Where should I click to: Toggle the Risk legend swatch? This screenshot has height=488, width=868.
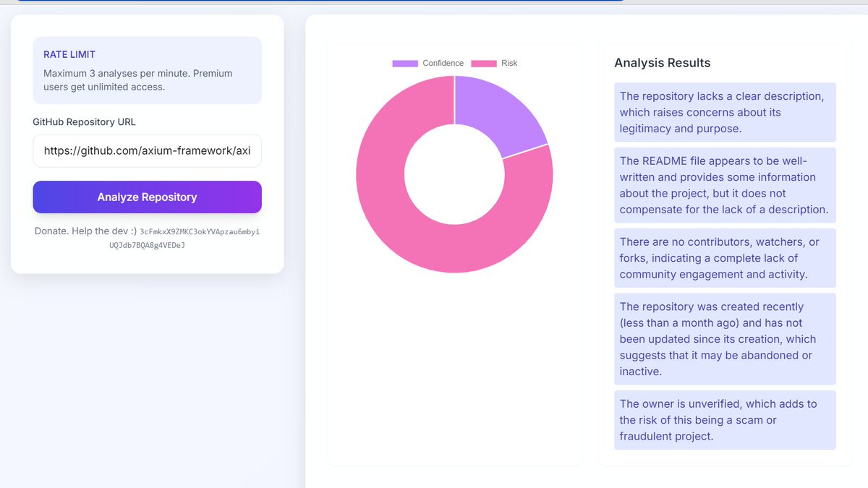484,63
